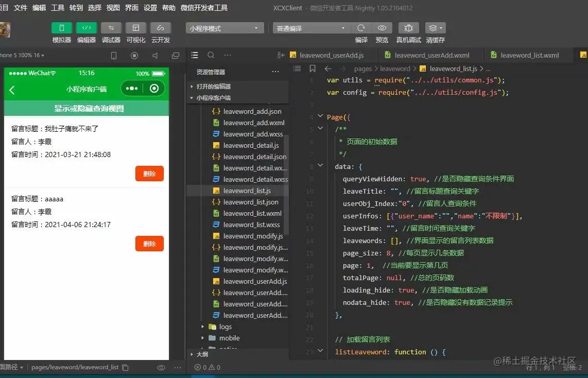Open leaveword_modify.js in the file tree
Screen dimensions: 588x378
click(253, 236)
